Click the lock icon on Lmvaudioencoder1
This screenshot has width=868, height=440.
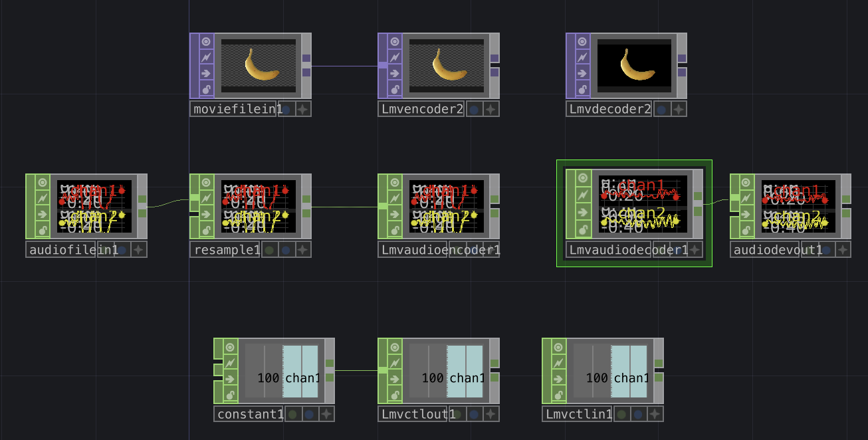(x=394, y=230)
